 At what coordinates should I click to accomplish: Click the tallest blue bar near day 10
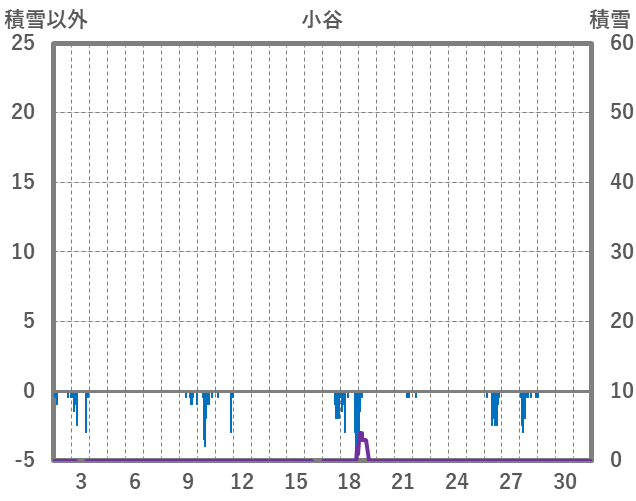(x=205, y=420)
